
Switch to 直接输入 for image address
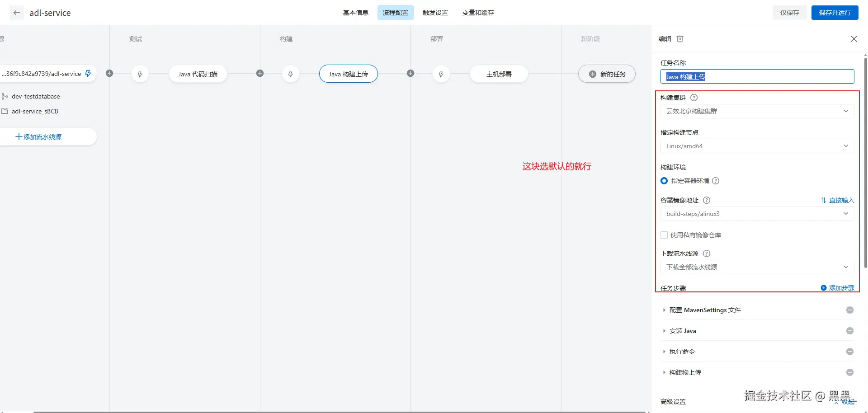click(838, 200)
